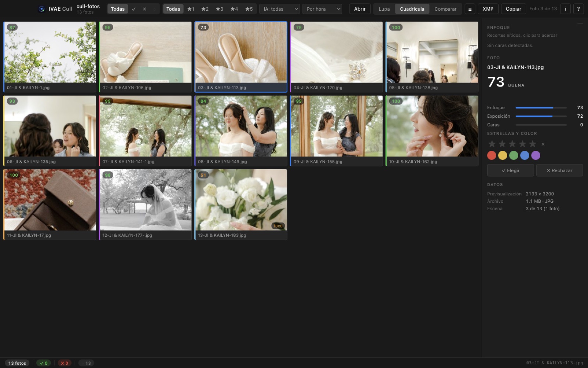Click the Copiar button
Image resolution: width=588 pixels, height=368 pixels.
click(513, 9)
